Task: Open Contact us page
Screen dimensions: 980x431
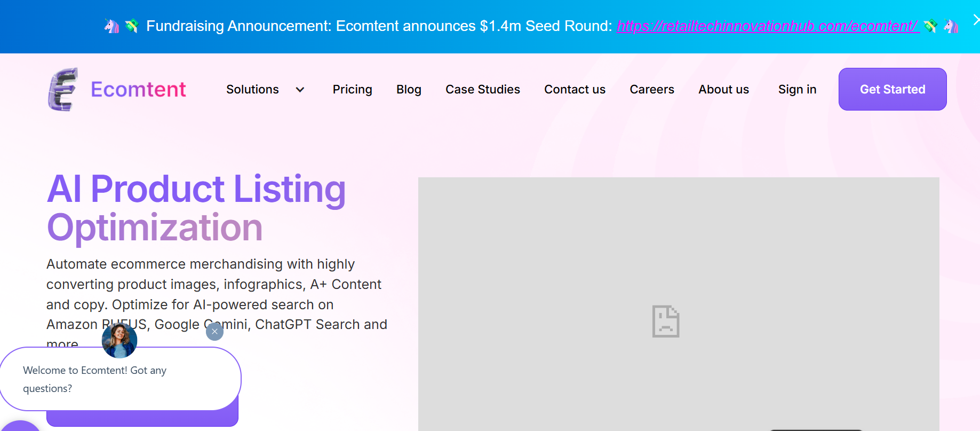Action: (575, 89)
